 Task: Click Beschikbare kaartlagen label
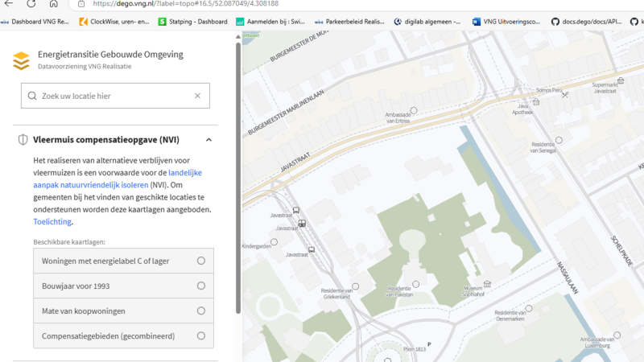[69, 242]
